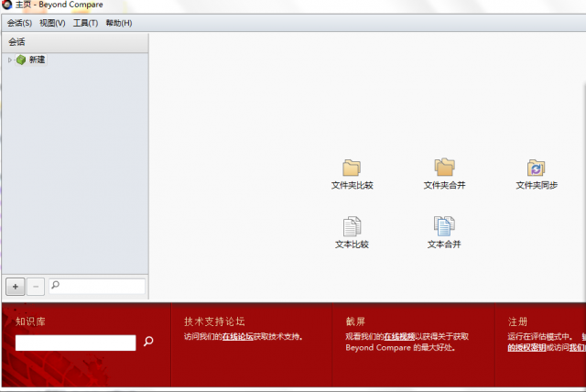Viewport: 586px width, 392px height.
Task: Click the minus remove session button
Action: click(36, 287)
